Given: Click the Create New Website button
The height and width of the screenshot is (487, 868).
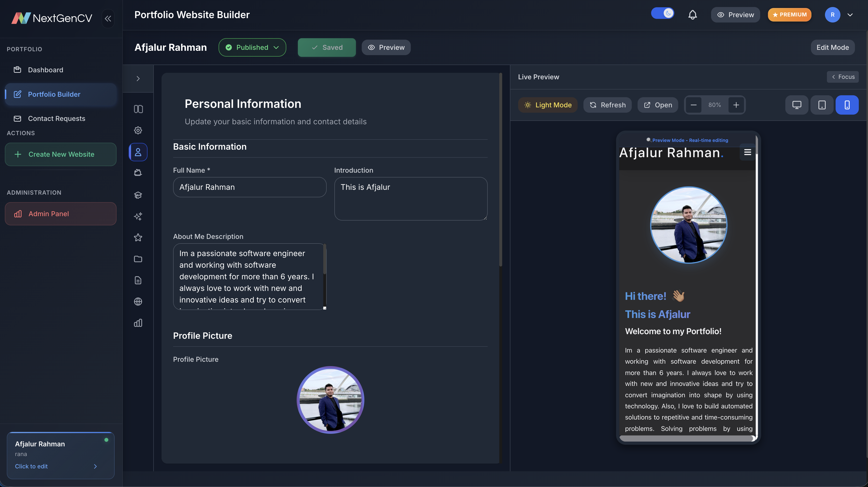Looking at the screenshot, I should tap(60, 154).
